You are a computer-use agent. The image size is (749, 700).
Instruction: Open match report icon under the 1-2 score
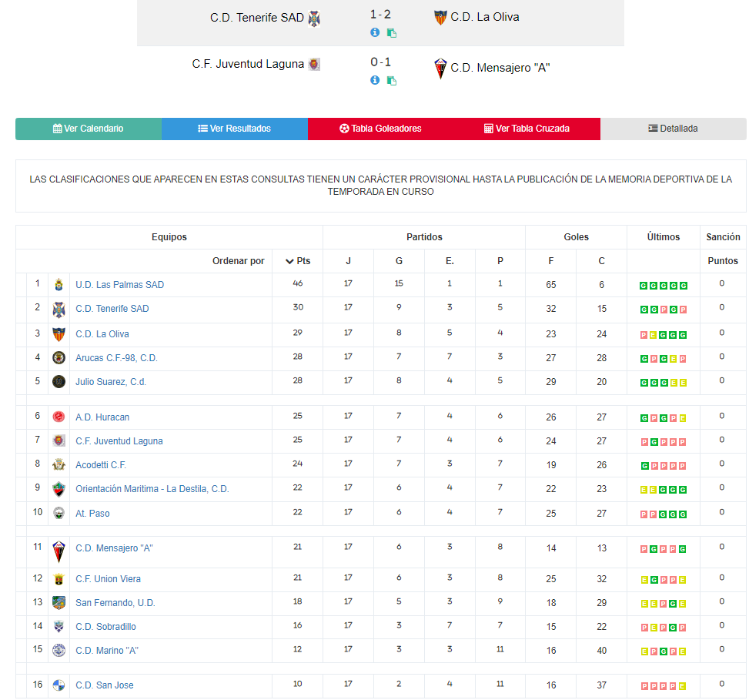(392, 33)
